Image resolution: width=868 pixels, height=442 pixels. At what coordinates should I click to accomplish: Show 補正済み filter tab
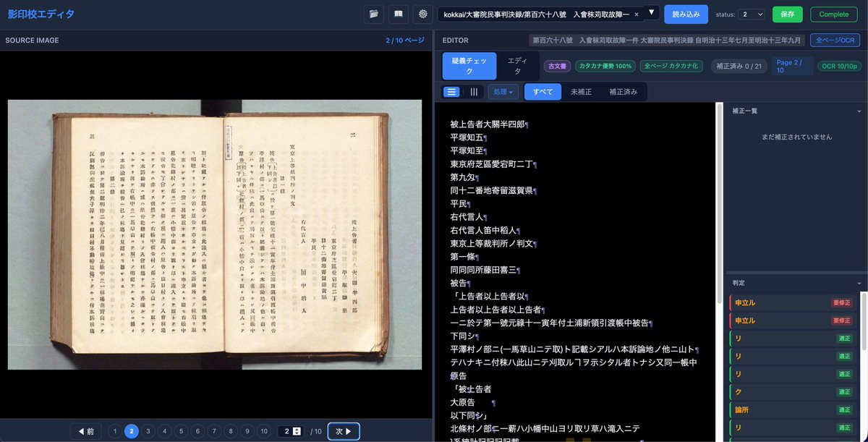[624, 92]
